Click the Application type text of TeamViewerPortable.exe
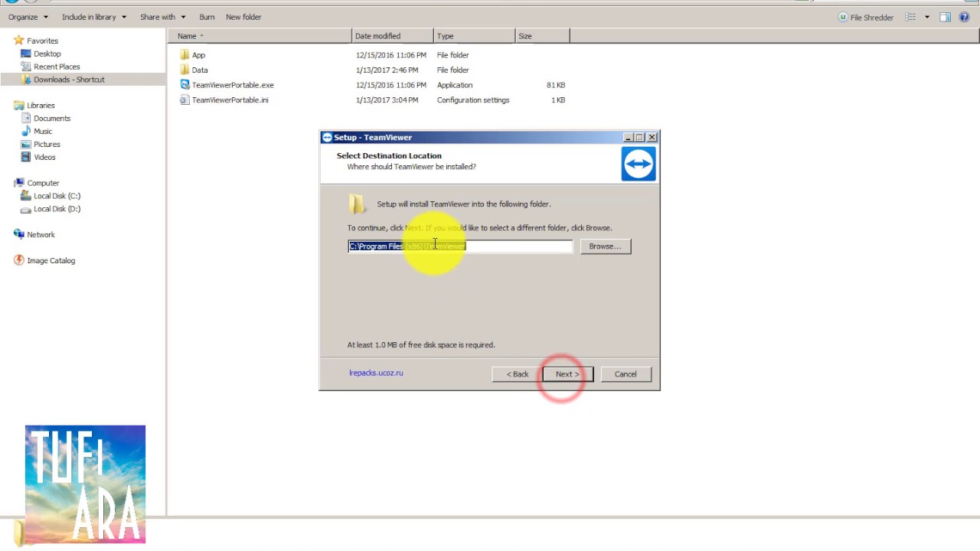 [455, 85]
